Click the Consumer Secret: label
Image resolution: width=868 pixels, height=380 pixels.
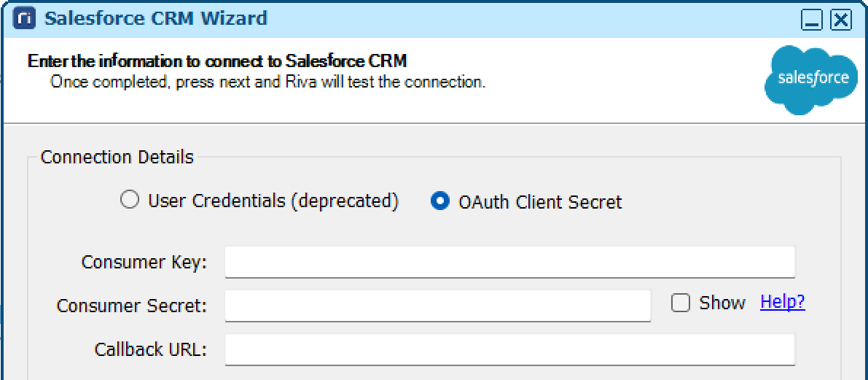(132, 305)
